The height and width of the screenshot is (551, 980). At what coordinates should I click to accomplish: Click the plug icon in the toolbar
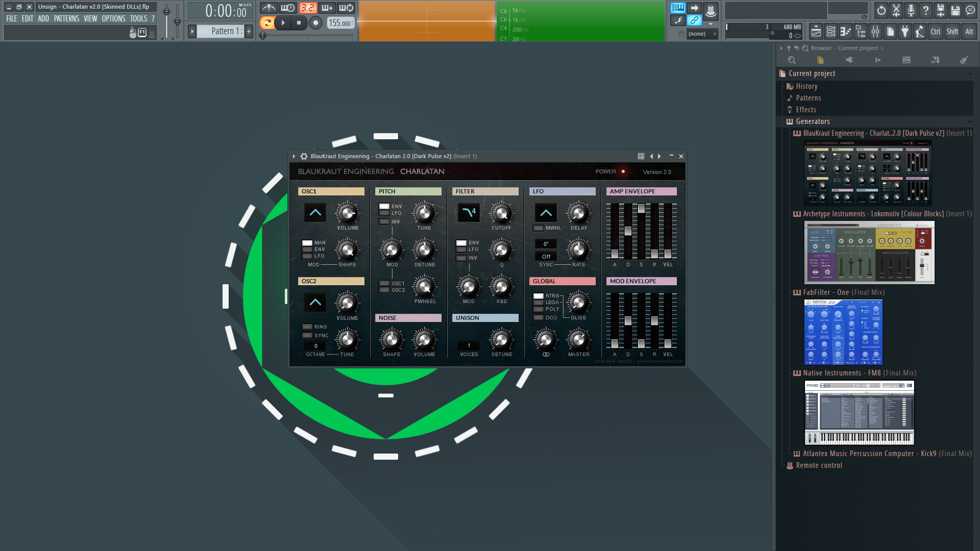coord(905,32)
